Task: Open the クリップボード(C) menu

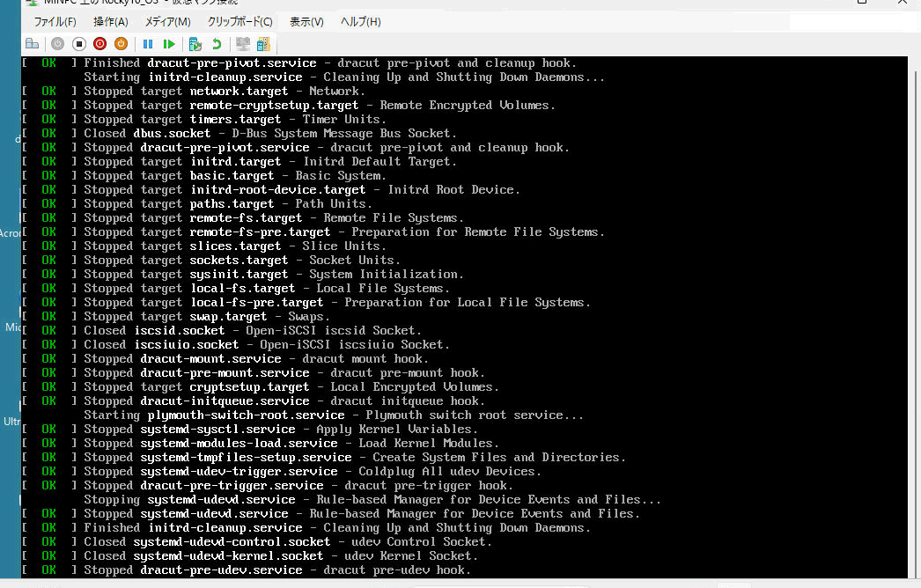Action: (239, 22)
